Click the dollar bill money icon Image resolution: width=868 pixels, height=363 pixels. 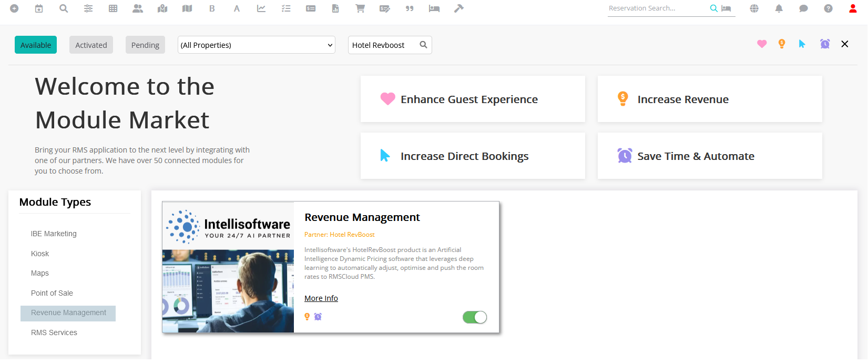311,8
